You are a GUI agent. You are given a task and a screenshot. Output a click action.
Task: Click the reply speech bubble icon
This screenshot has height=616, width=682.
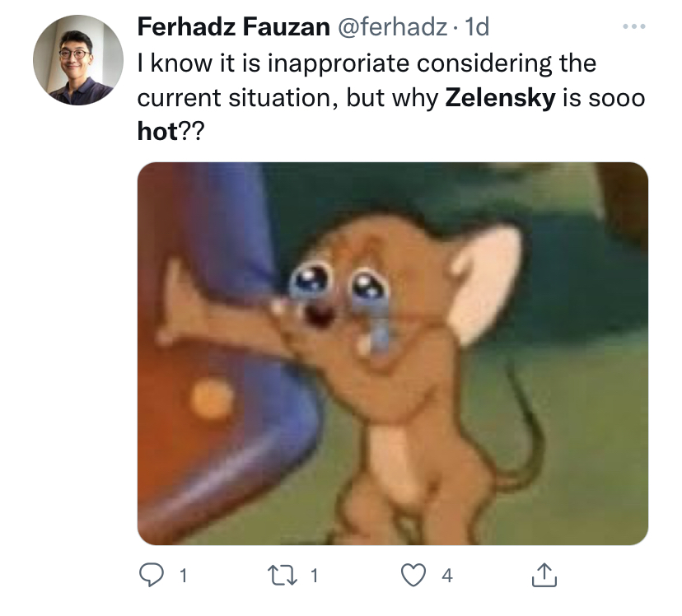(x=149, y=576)
